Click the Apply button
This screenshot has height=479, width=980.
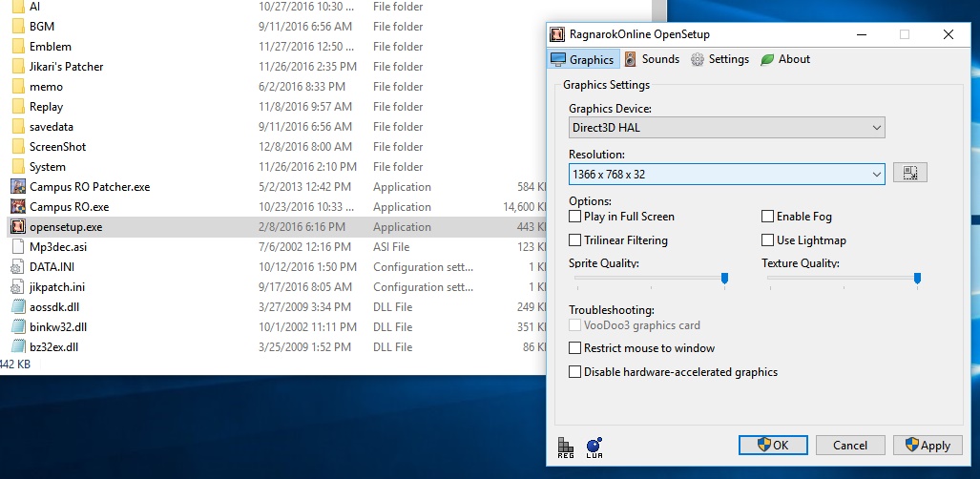pyautogui.click(x=928, y=446)
